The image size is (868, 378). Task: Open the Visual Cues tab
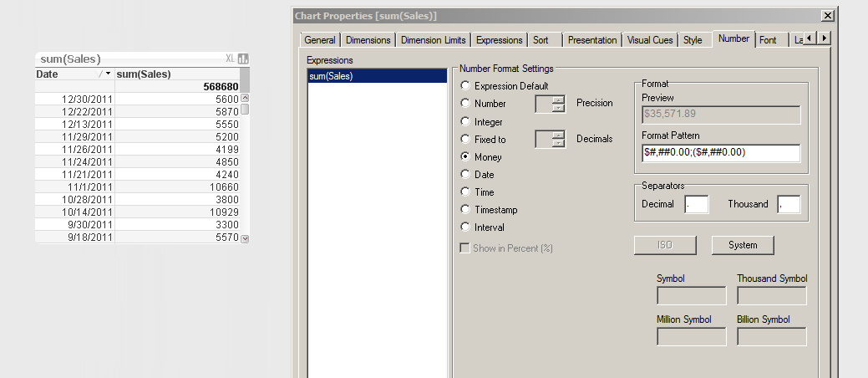click(650, 40)
